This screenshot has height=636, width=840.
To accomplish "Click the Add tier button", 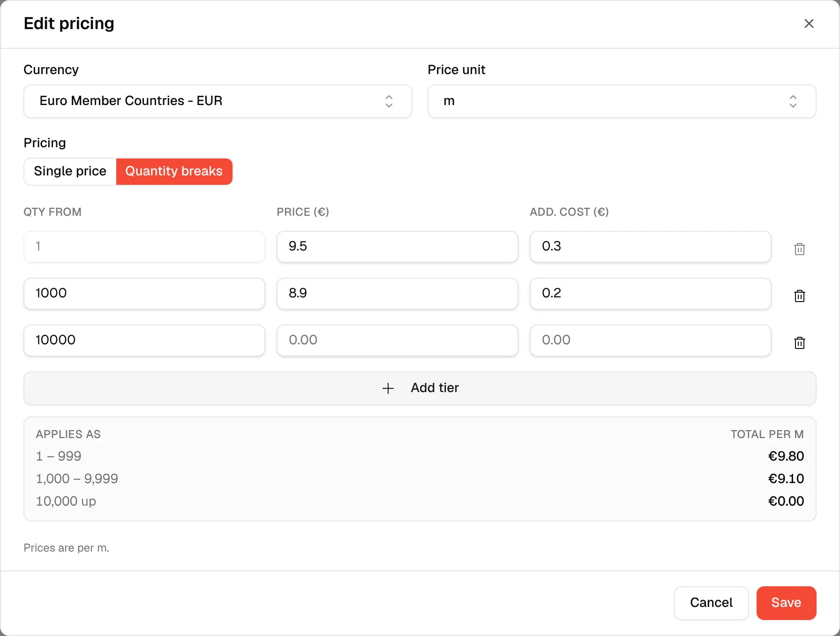I will click(420, 388).
